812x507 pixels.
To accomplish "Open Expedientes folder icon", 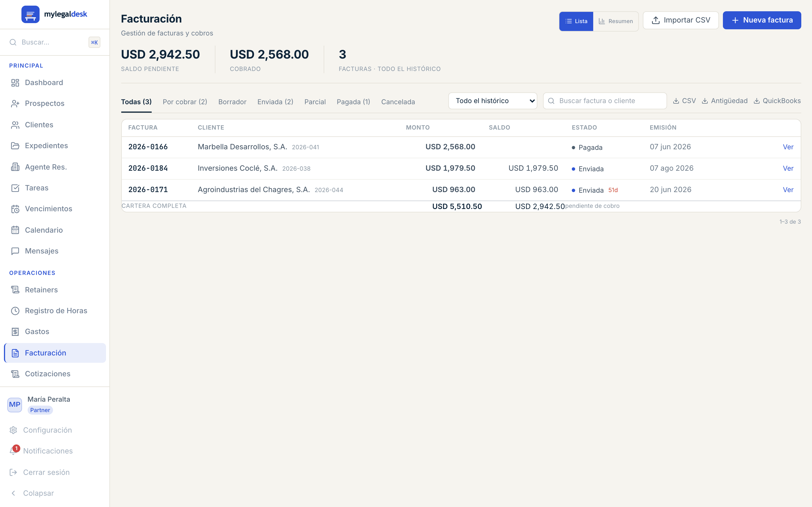I will pos(15,146).
